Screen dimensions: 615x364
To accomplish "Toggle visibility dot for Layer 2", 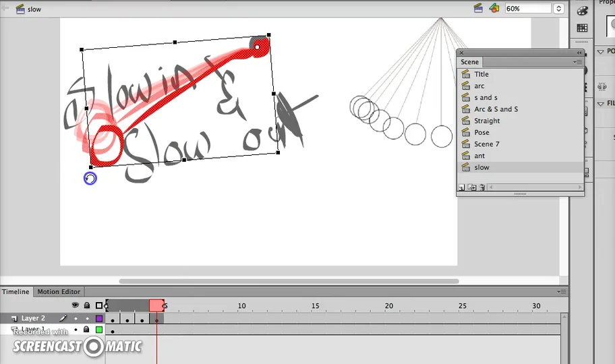I will pos(76,318).
